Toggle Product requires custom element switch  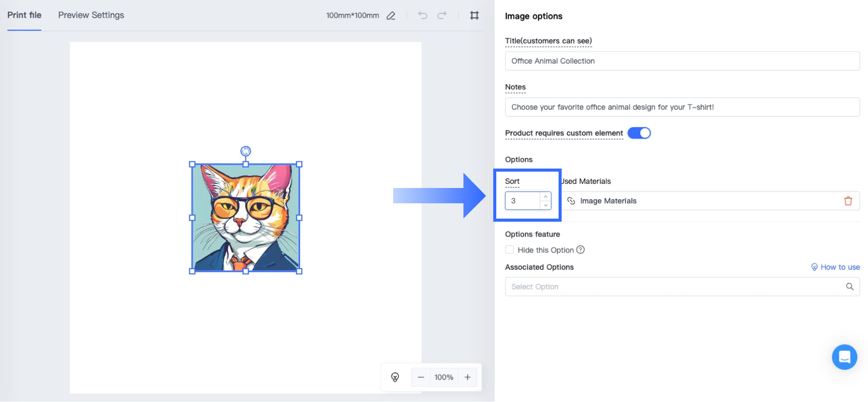pyautogui.click(x=639, y=133)
